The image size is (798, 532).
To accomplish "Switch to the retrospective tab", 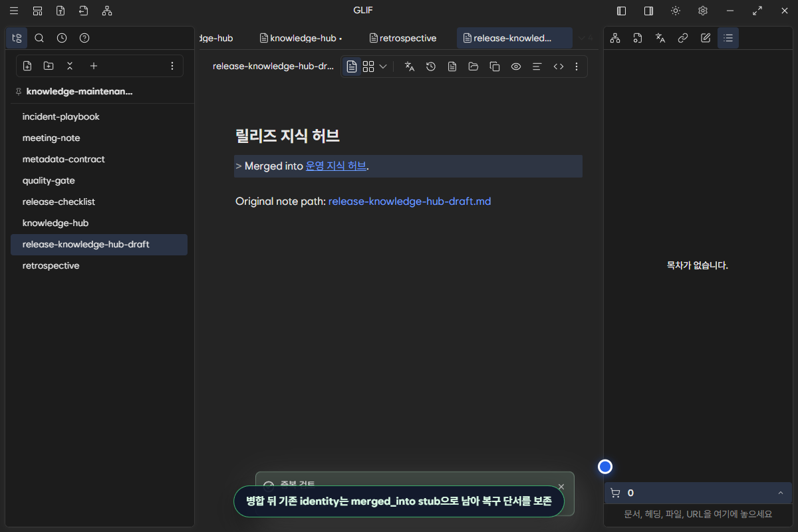I will tap(404, 38).
